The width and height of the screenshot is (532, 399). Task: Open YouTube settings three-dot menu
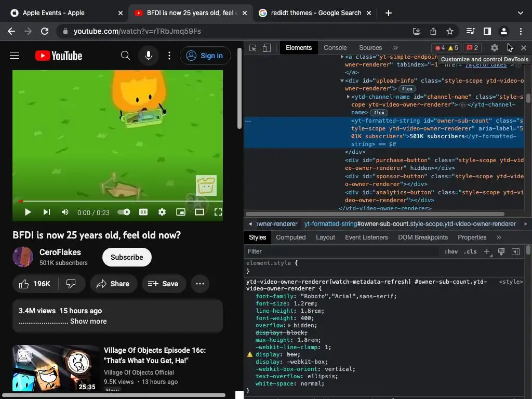coord(169,56)
